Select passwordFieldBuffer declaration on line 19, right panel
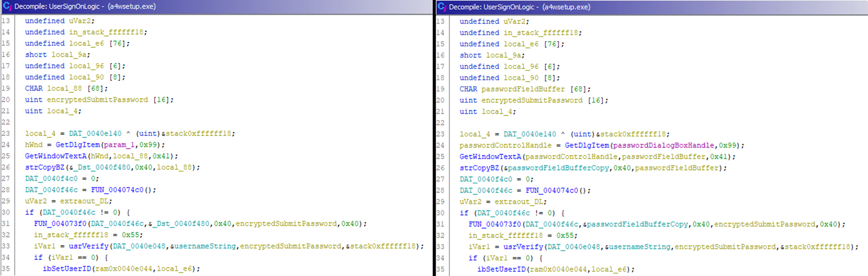 click(x=523, y=89)
